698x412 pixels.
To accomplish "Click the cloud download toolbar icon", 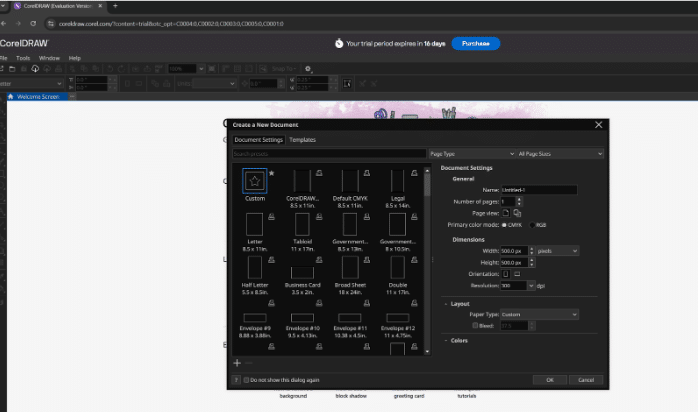I will (35, 69).
